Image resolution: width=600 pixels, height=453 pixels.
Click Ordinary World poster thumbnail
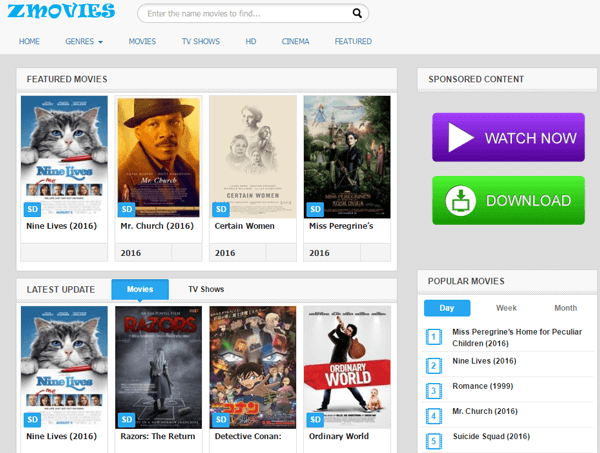(x=347, y=367)
